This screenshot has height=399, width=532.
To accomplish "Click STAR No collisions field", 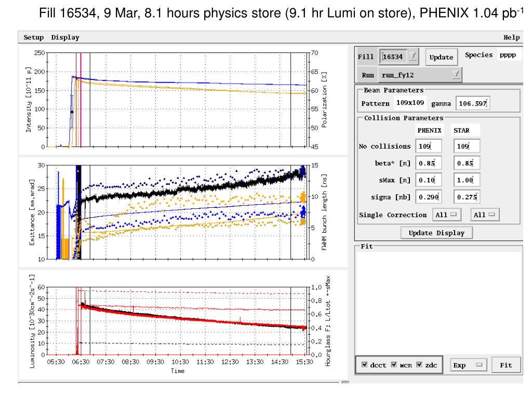I will 467,146.
